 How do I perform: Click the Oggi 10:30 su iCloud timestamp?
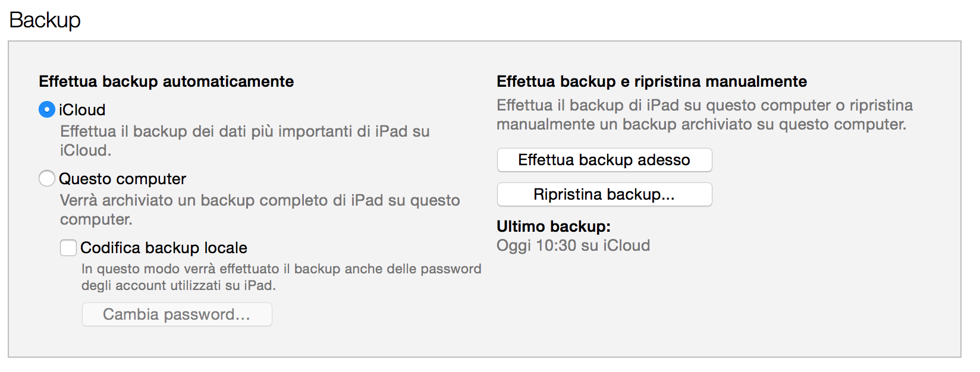click(x=573, y=245)
